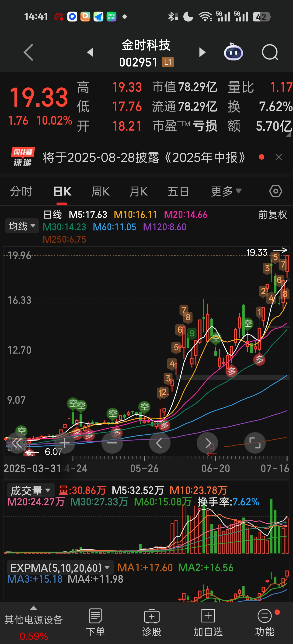Viewport: 293px width, 644px height.
Task: Tap the M250:6.75 label
Action: point(64,239)
